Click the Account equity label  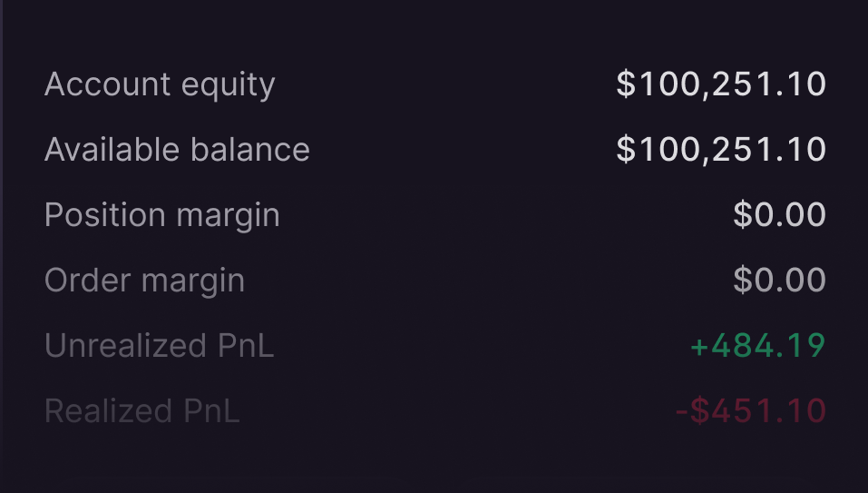(x=160, y=84)
